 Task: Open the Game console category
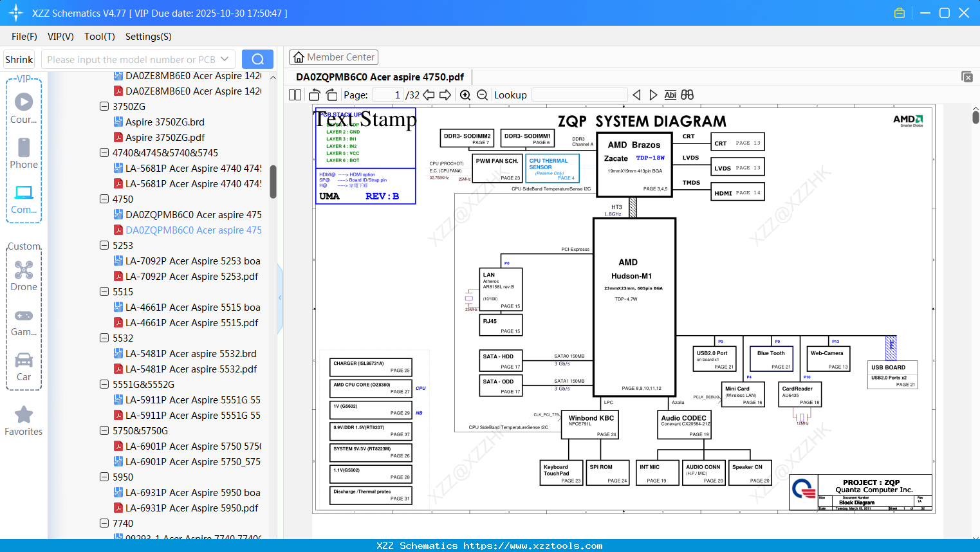(24, 322)
